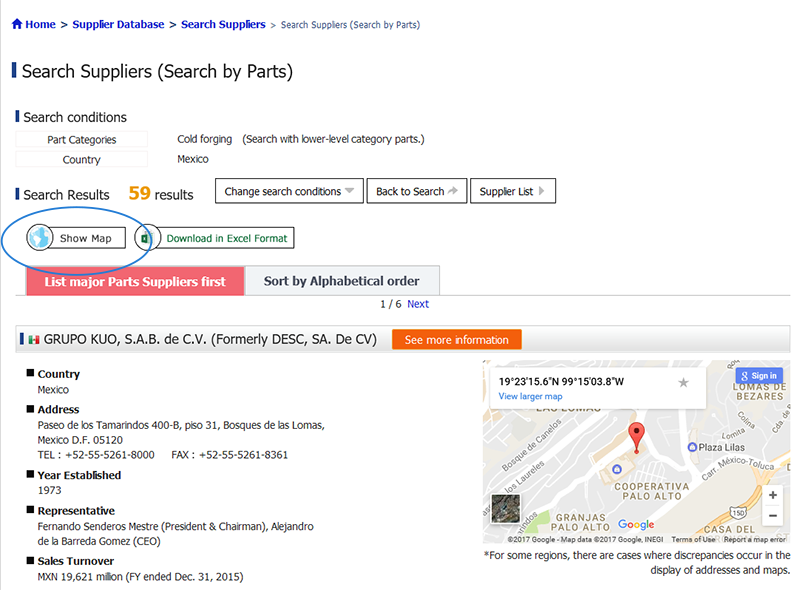Click the globe icon beside Show Map
The height and width of the screenshot is (590, 800).
40,238
